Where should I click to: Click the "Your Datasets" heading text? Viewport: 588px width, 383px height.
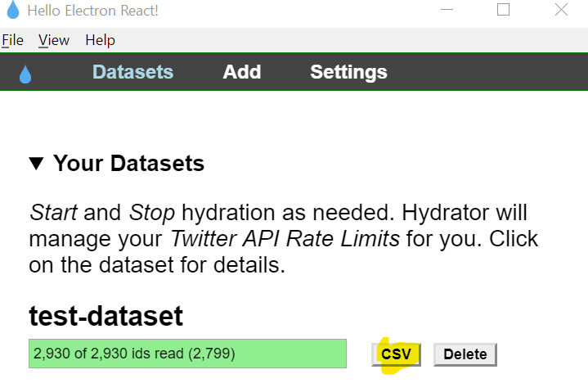coord(128,164)
